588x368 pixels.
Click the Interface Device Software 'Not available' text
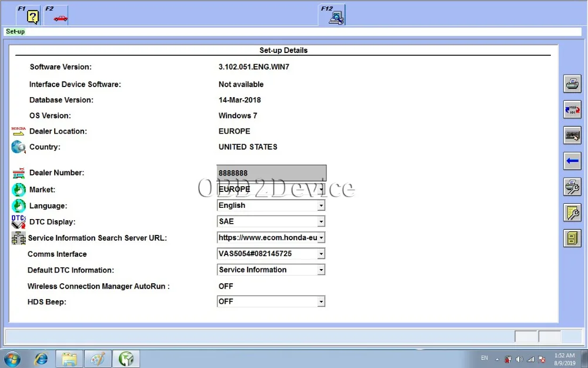(x=241, y=84)
